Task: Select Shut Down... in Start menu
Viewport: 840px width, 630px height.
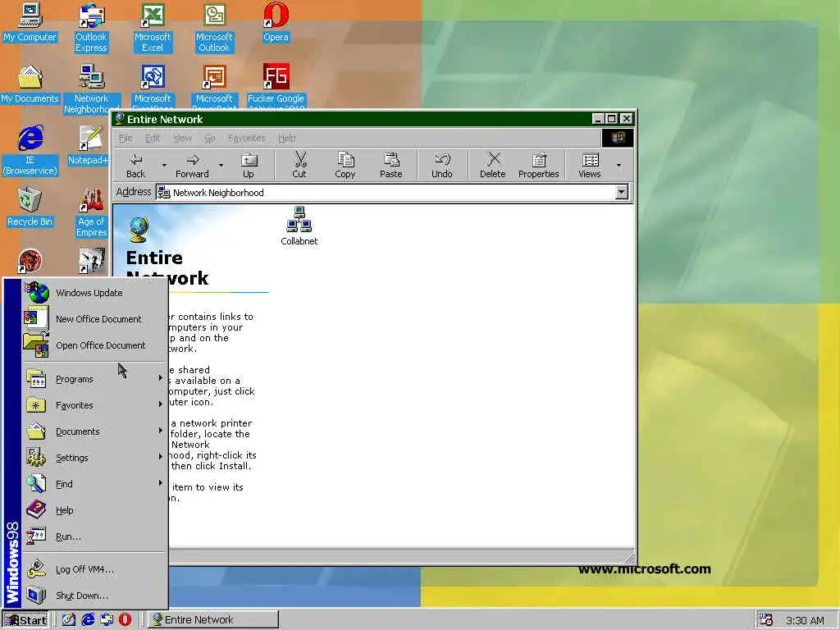Action: (x=95, y=596)
